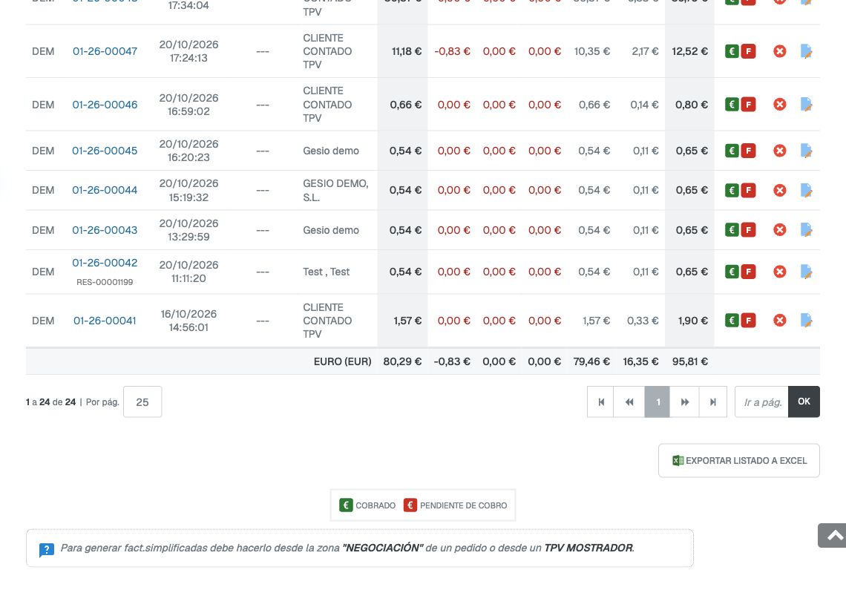Click red F icon for invoice 01-26-00046
The image size is (846, 616).
point(748,104)
